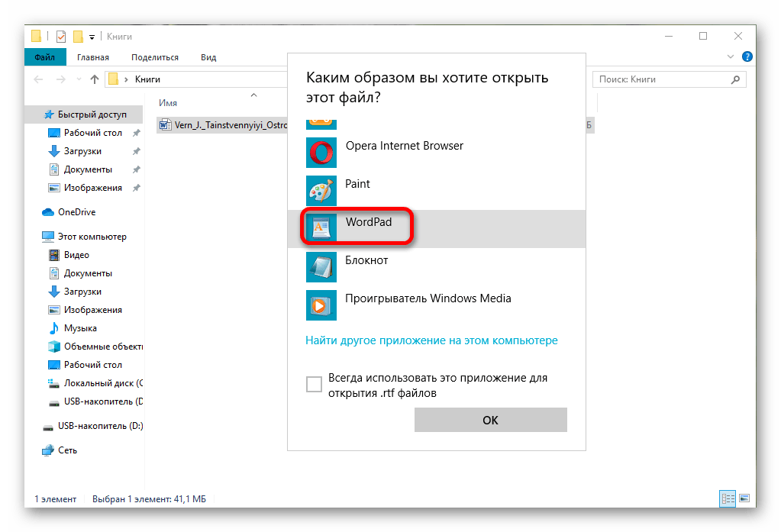The height and width of the screenshot is (532, 781).
Task: Open Документы under Этот компьютер
Action: pos(80,273)
